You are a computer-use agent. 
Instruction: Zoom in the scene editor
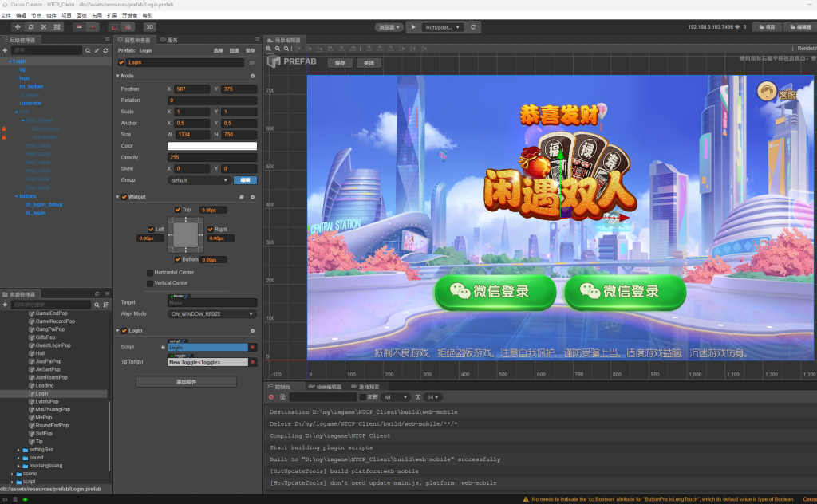point(269,49)
